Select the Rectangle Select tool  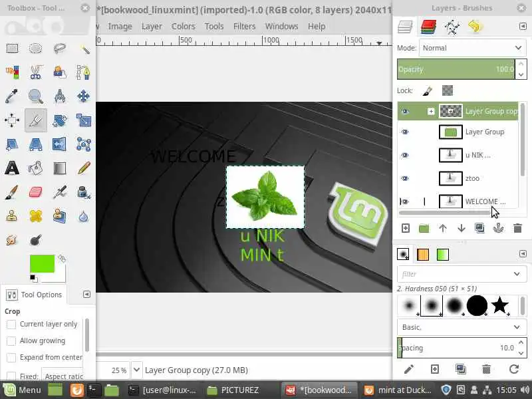pyautogui.click(x=12, y=48)
